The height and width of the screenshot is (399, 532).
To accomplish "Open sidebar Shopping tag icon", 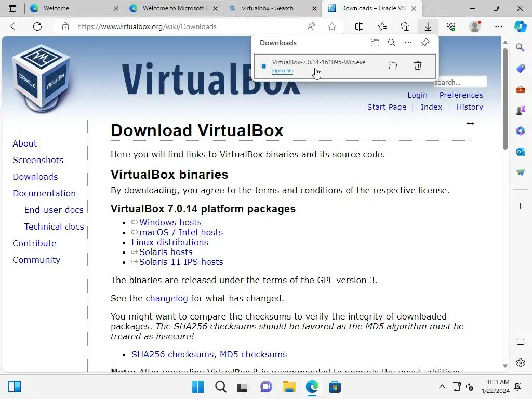I will pos(521,69).
